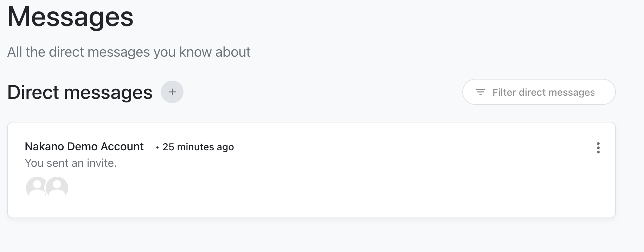The width and height of the screenshot is (644, 252).
Task: Click the "25 minutes ago" timestamp
Action: [198, 147]
